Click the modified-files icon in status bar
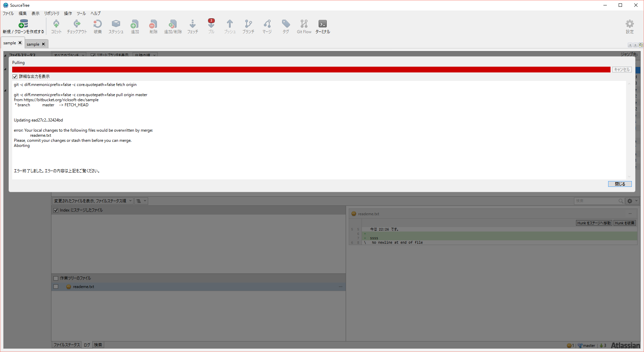The width and height of the screenshot is (644, 352). tap(569, 346)
